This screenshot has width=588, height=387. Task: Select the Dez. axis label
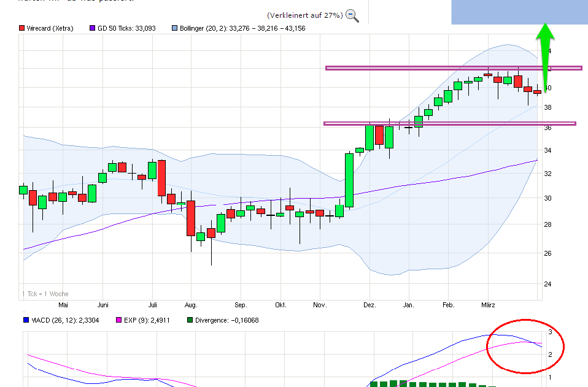coord(369,305)
